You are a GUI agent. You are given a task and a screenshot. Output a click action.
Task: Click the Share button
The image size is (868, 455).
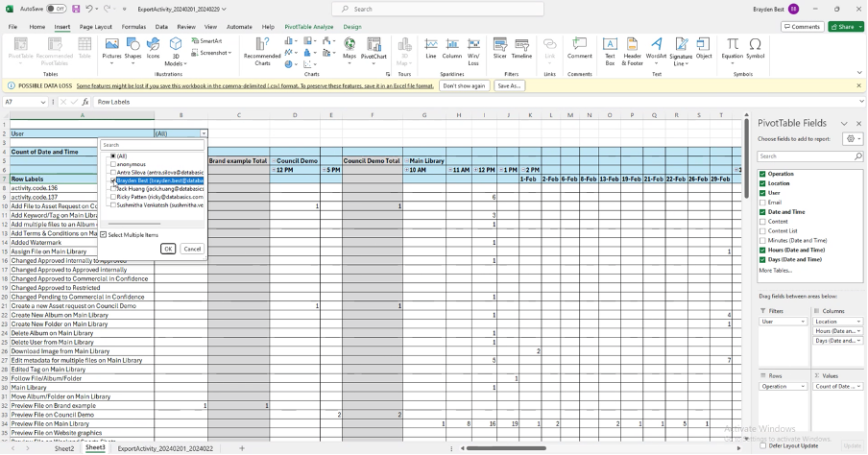pyautogui.click(x=845, y=27)
